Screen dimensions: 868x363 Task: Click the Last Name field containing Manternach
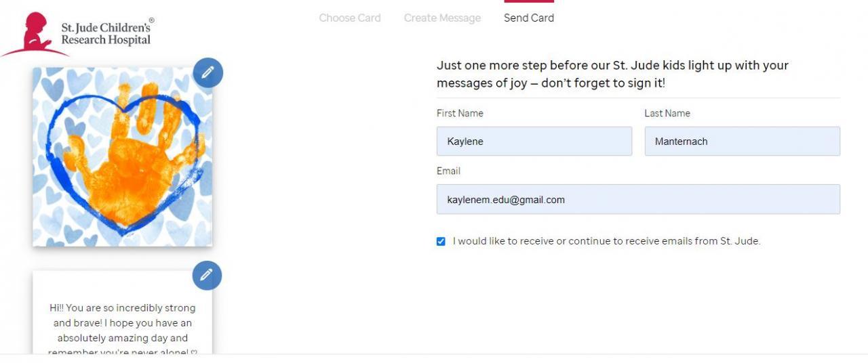[x=742, y=142]
